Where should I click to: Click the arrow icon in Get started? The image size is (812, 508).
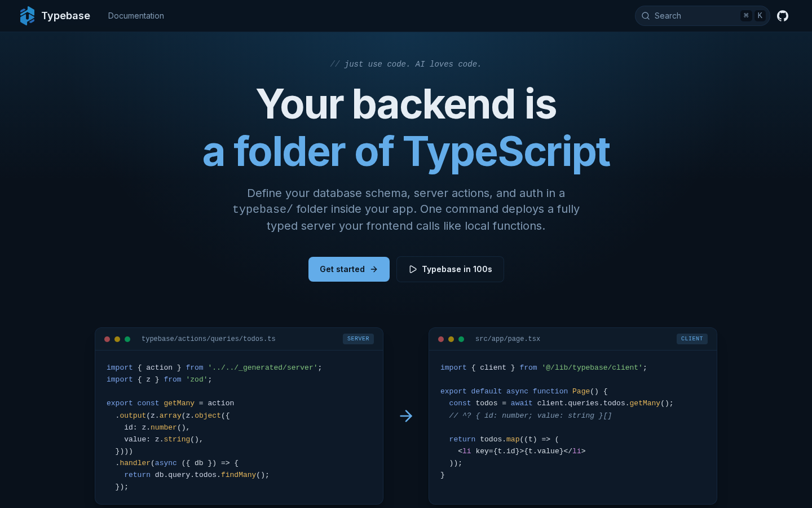click(374, 269)
